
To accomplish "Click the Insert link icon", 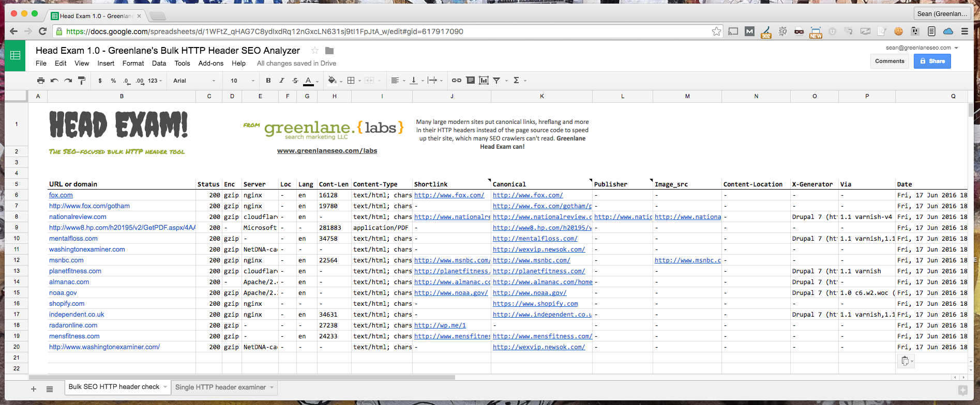I will (x=456, y=81).
